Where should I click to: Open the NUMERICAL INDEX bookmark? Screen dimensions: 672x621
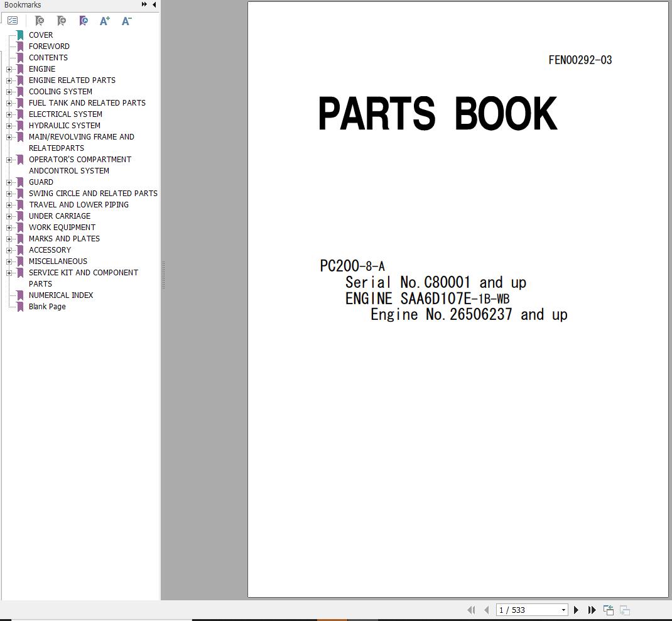click(x=61, y=295)
